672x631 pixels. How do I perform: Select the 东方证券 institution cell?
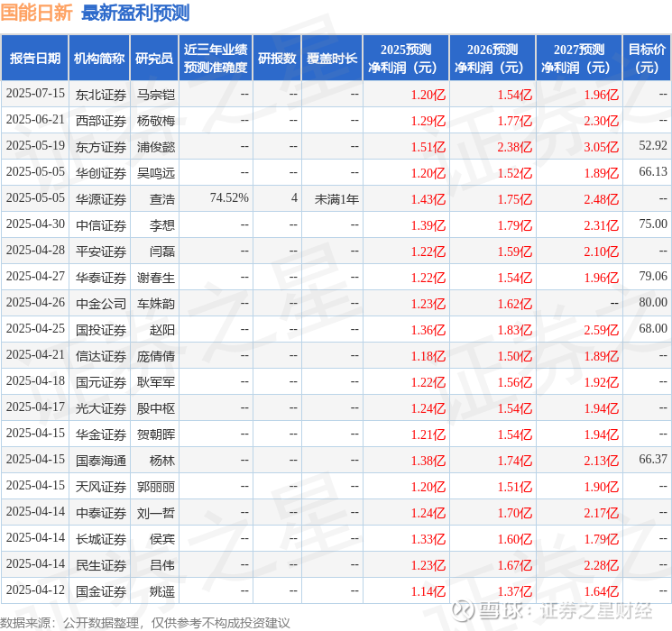coord(101,147)
